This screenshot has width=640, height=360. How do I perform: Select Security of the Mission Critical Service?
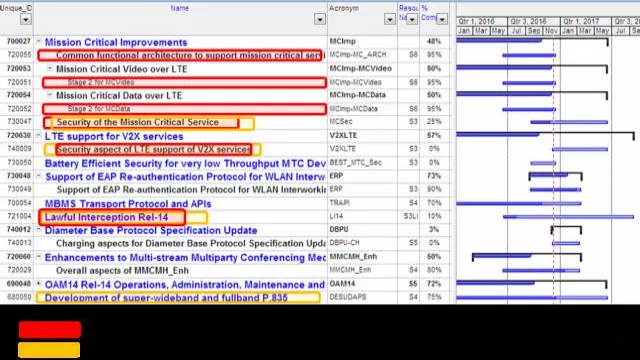(x=138, y=122)
